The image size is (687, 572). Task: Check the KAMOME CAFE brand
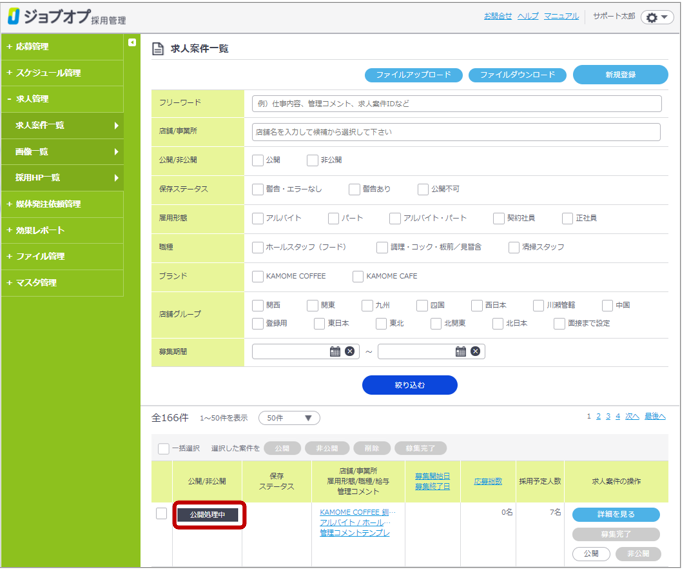click(x=358, y=276)
